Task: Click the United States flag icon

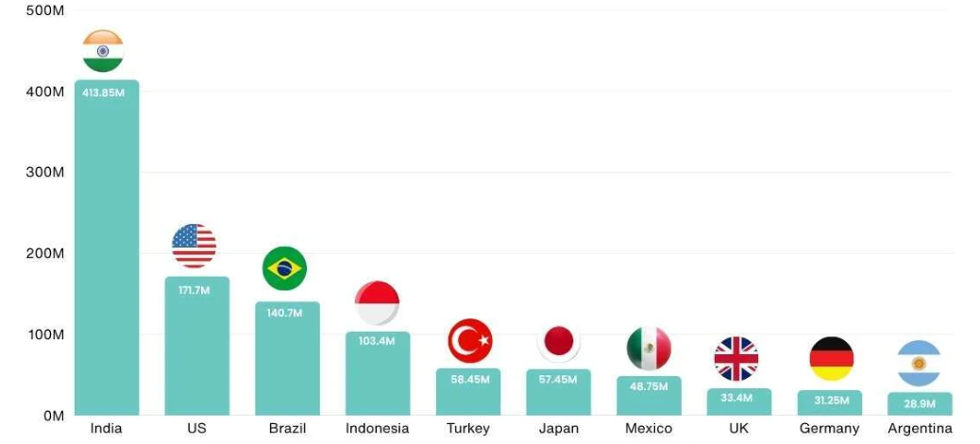Action: [x=194, y=246]
